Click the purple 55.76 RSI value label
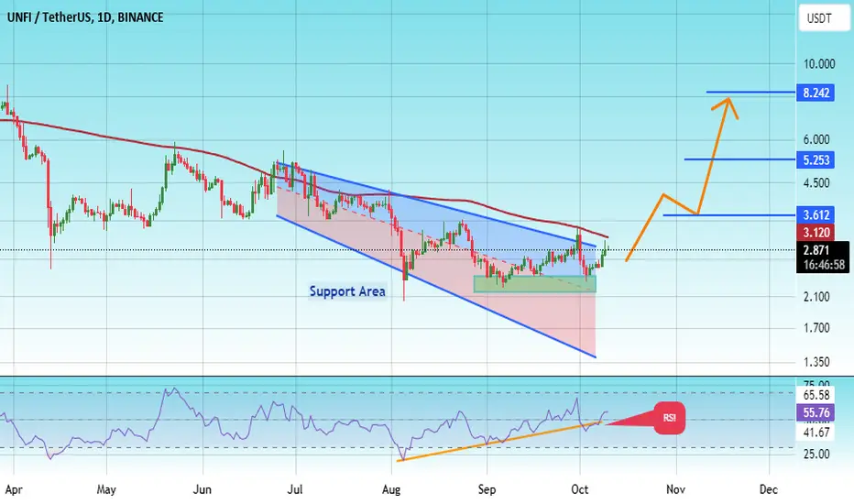Image resolution: width=854 pixels, height=504 pixels. (816, 412)
